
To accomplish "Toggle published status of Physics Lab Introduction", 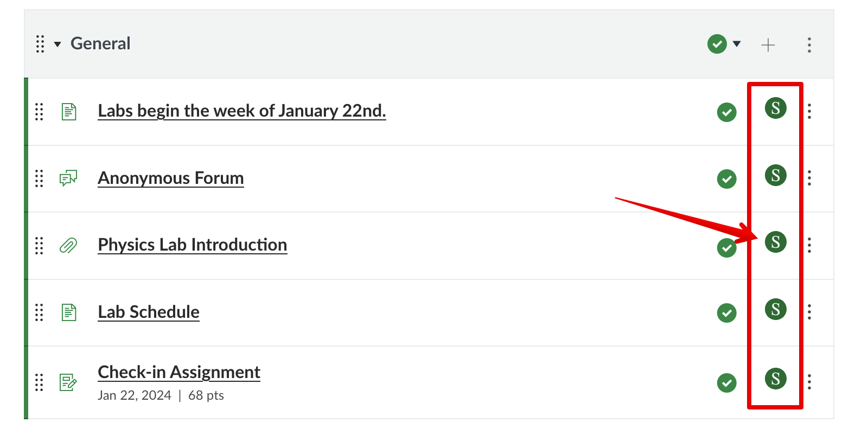I will pos(726,248).
